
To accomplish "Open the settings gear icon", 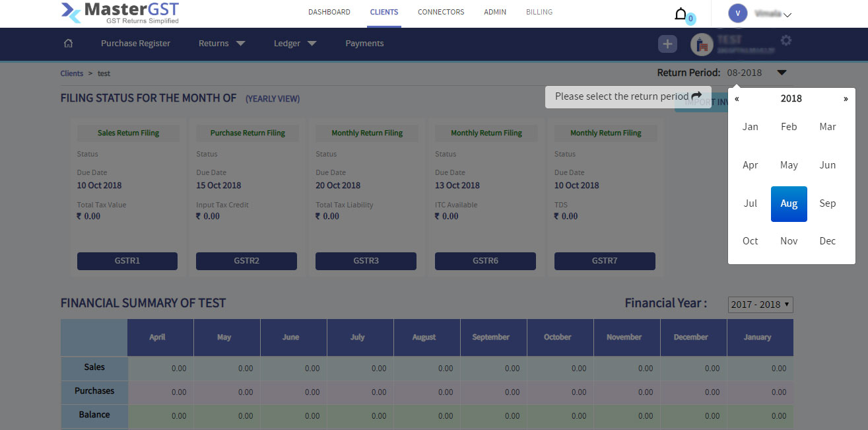I will coord(785,41).
